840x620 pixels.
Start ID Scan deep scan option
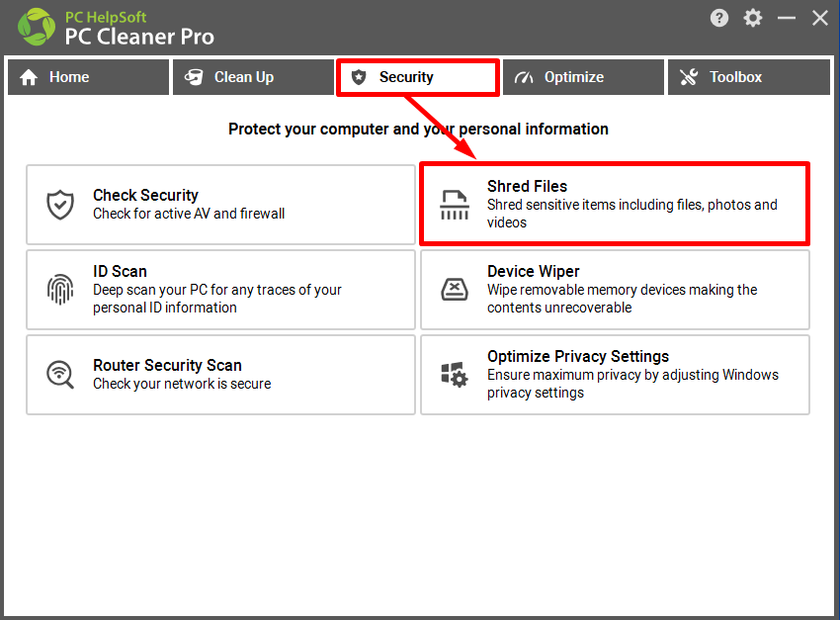tap(220, 290)
